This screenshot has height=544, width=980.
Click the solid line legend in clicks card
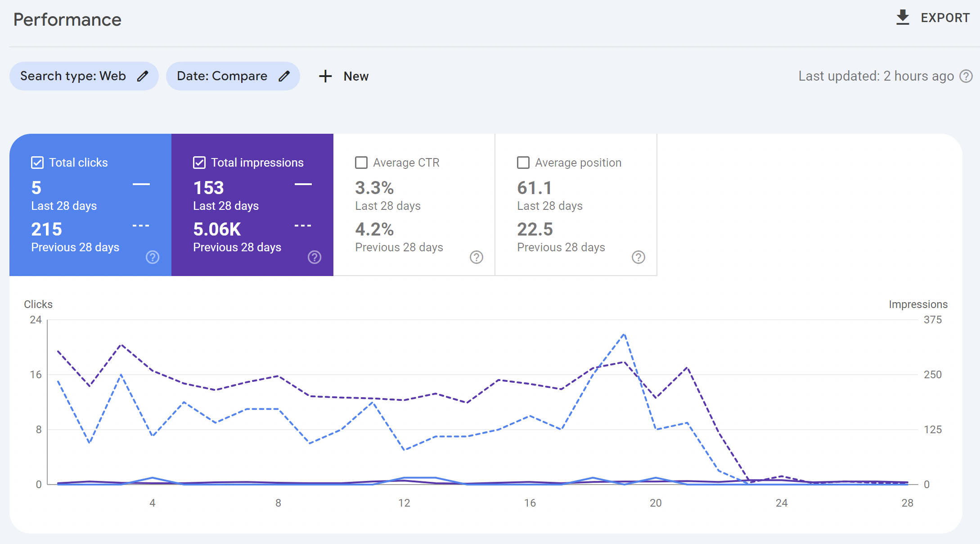[x=141, y=184]
